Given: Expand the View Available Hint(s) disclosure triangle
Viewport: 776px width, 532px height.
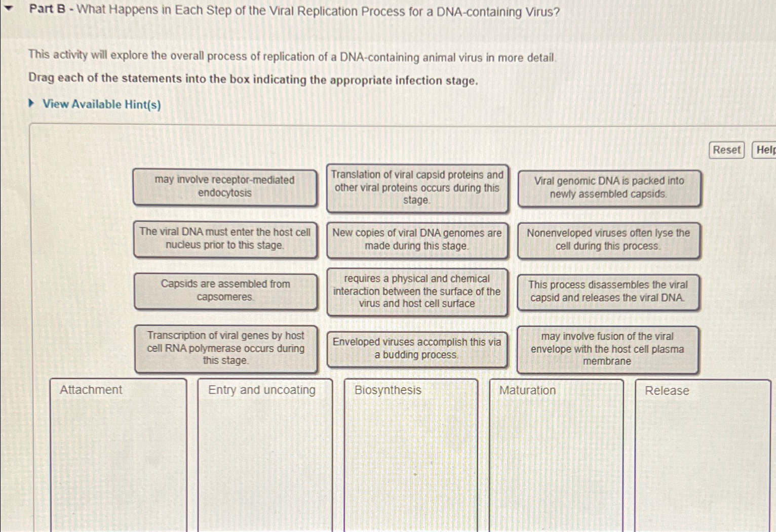Looking at the screenshot, I should tap(32, 104).
